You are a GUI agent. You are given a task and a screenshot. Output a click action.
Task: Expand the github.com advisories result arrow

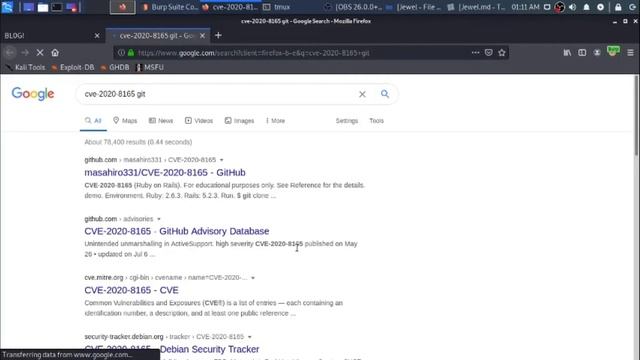[159, 219]
